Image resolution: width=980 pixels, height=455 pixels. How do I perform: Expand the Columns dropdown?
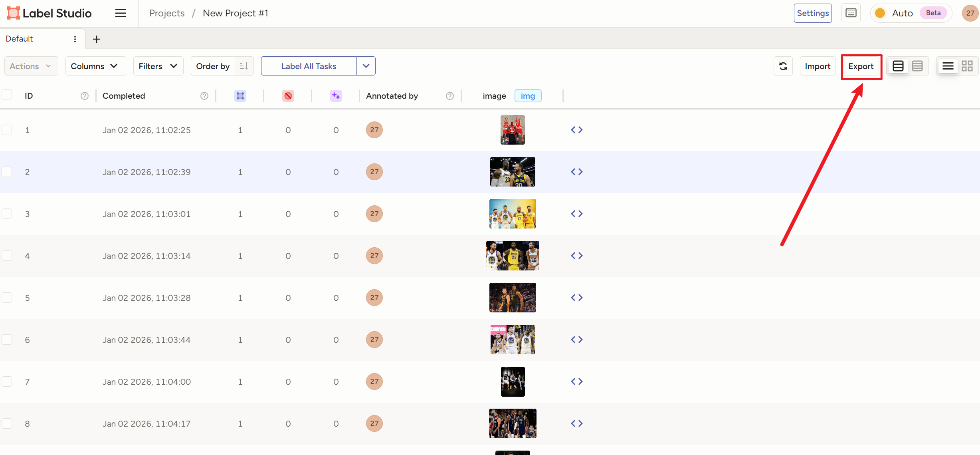coord(95,66)
